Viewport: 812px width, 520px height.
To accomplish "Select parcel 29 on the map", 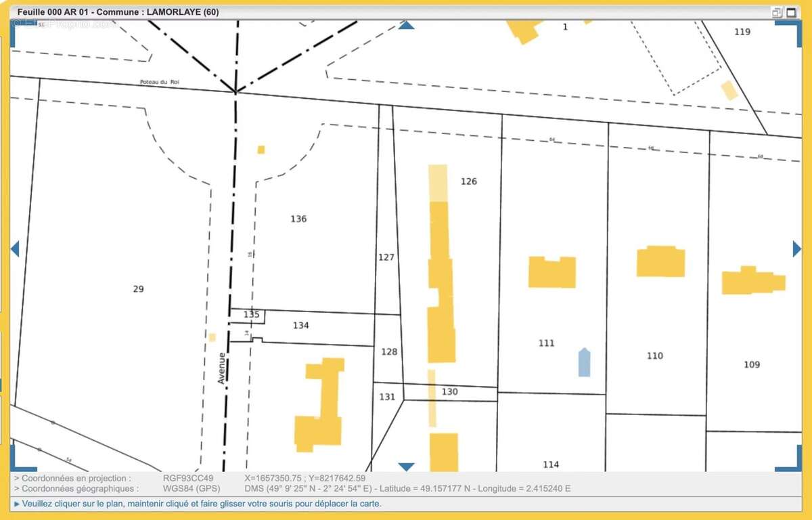I will [138, 289].
